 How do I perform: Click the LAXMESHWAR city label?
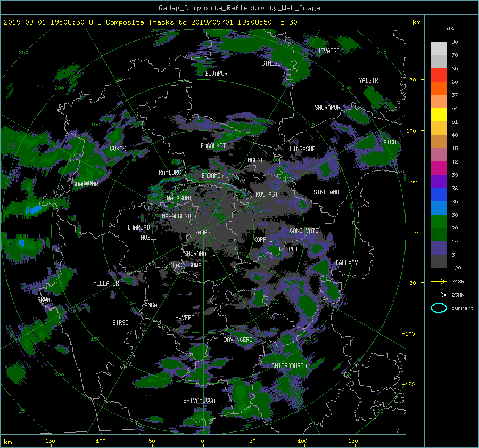click(x=188, y=265)
